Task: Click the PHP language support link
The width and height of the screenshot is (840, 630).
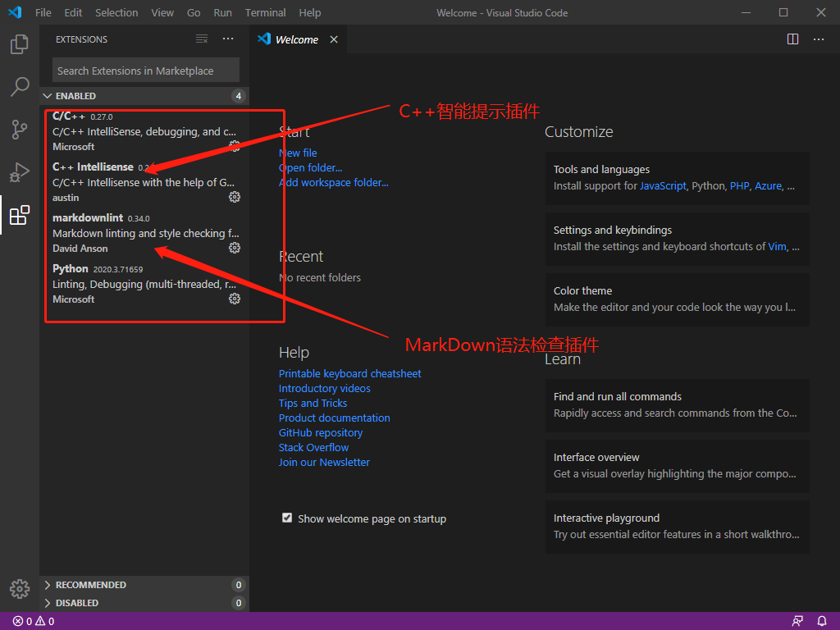Action: click(739, 186)
